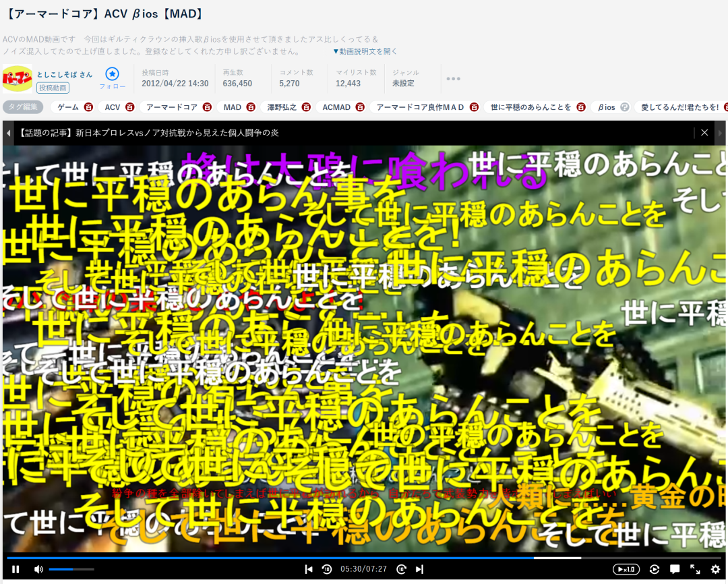The width and height of the screenshot is (728, 584).
Task: Click the タグ編集 tag edit button
Action: 23,107
